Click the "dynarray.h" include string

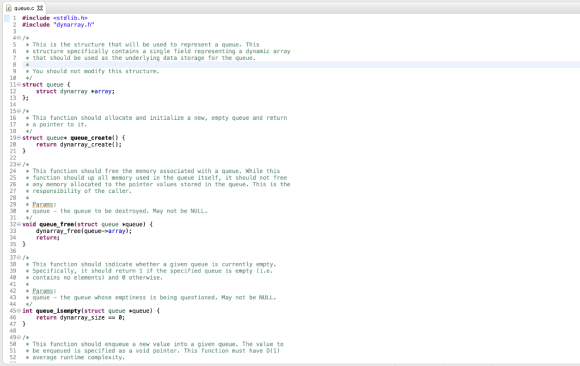74,24
